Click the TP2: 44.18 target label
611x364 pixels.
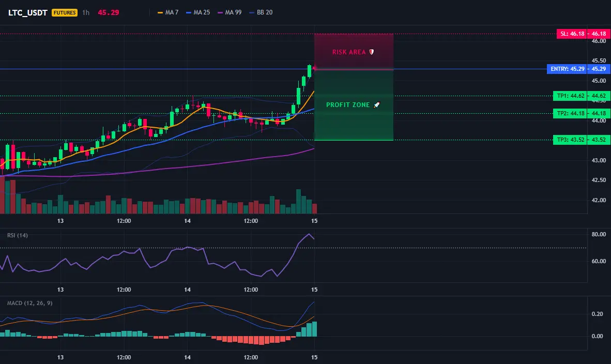[x=570, y=113]
